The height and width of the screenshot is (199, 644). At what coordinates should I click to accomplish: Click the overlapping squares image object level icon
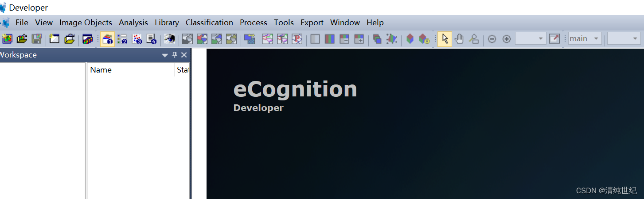pyautogui.click(x=377, y=39)
